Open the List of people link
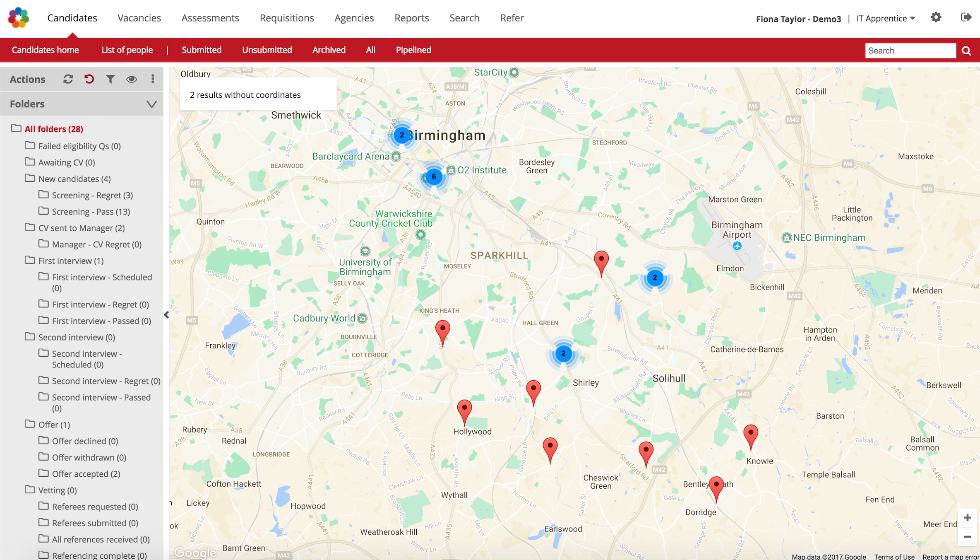The width and height of the screenshot is (980, 560). coord(127,50)
